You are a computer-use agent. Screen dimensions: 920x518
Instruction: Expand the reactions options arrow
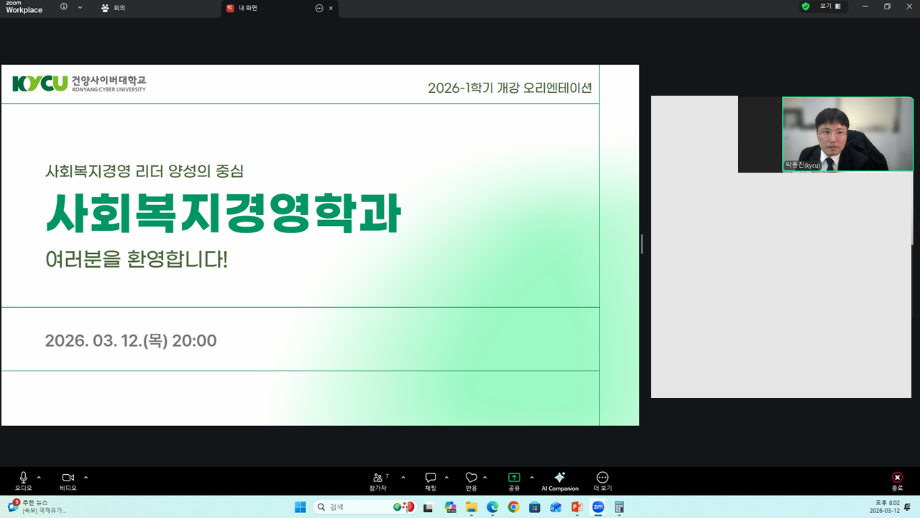point(485,478)
